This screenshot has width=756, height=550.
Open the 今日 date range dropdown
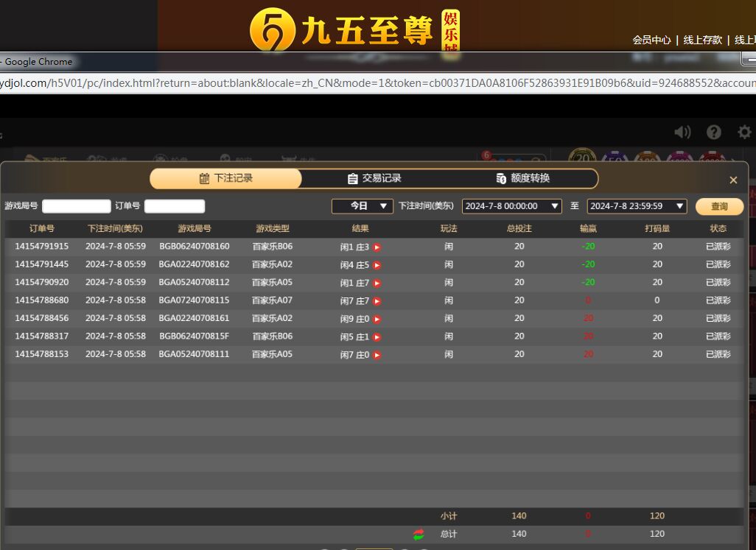tap(362, 206)
